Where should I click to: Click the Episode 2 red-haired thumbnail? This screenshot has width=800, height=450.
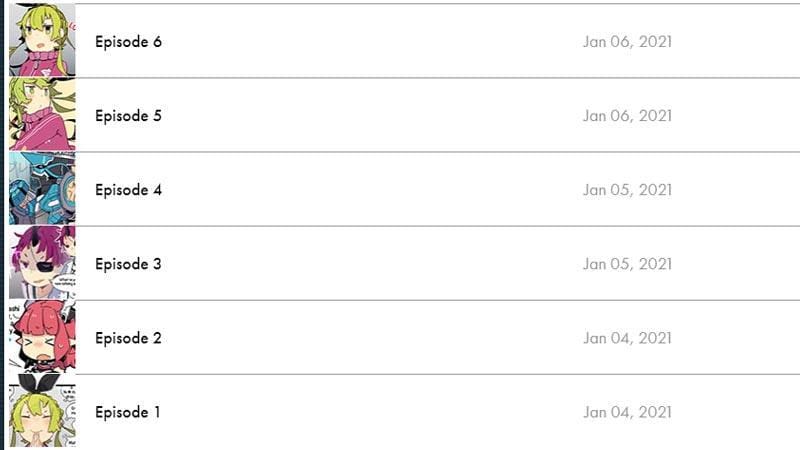coord(42,337)
